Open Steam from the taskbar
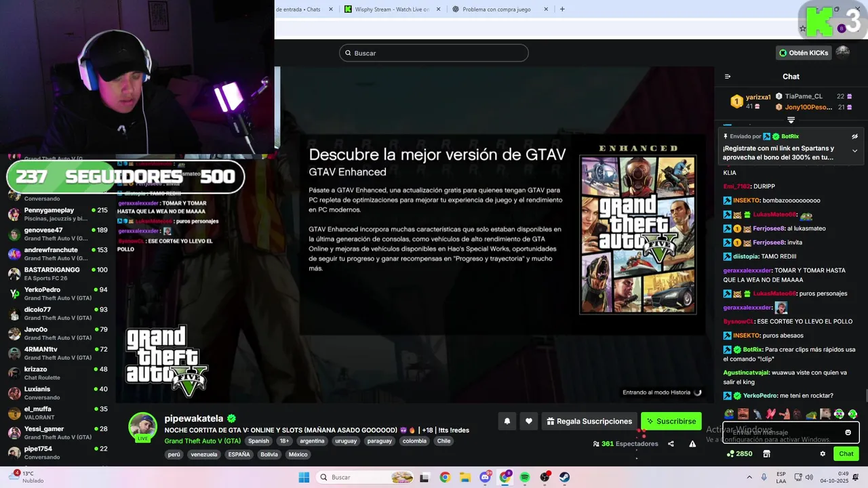Viewport: 868px width, 488px height. tap(564, 477)
